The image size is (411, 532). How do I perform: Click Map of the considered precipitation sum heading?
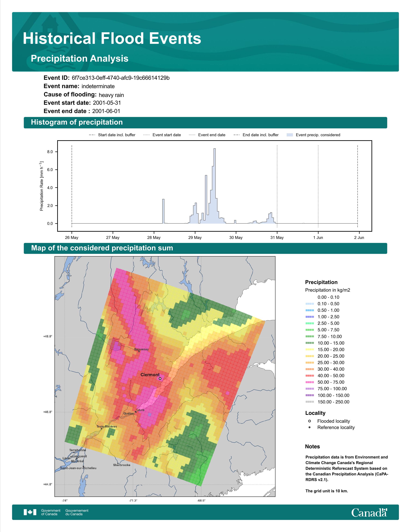(x=102, y=248)
